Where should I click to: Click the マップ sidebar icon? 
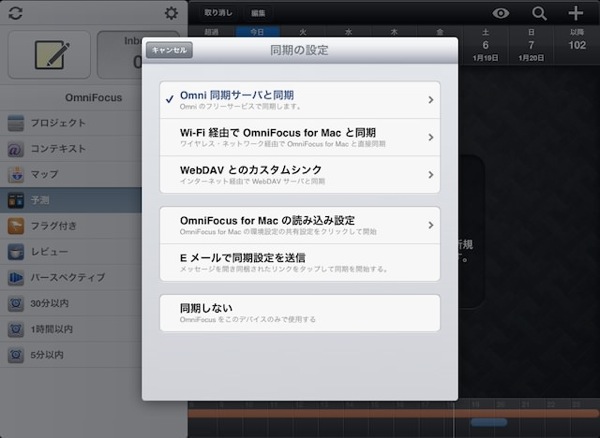[16, 174]
